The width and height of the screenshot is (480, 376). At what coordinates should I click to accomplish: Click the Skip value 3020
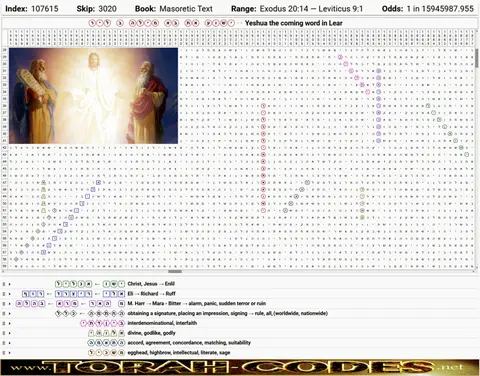[107, 9]
